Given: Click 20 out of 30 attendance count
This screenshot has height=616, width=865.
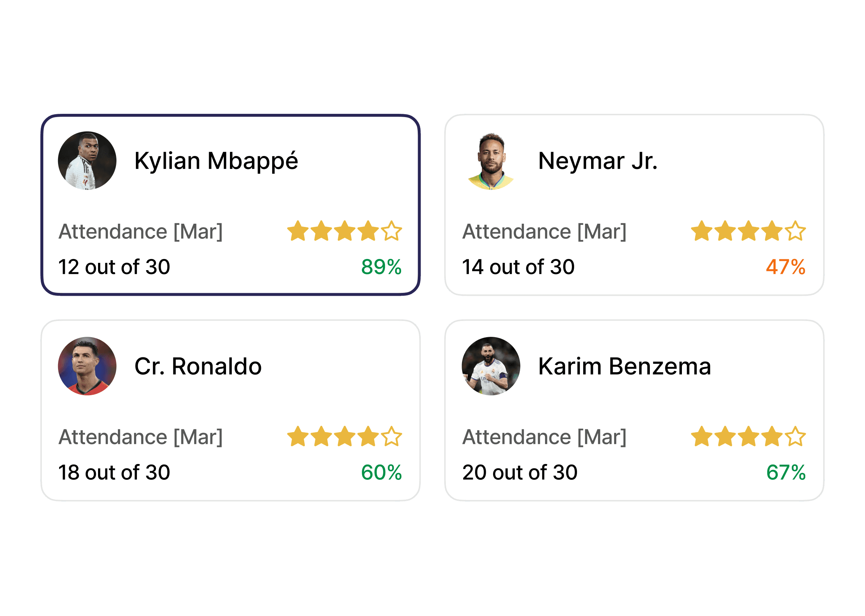Looking at the screenshot, I should click(520, 472).
